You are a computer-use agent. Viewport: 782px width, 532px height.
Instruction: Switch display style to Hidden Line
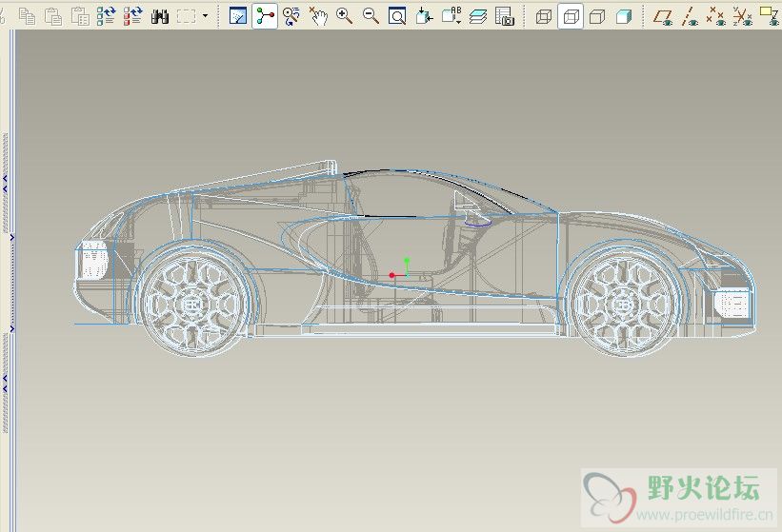571,17
